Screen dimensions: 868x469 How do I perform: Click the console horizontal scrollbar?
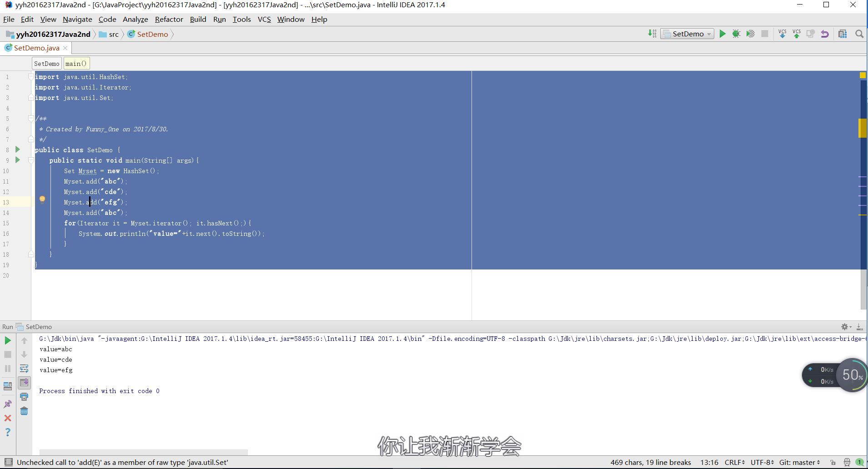[x=144, y=452]
